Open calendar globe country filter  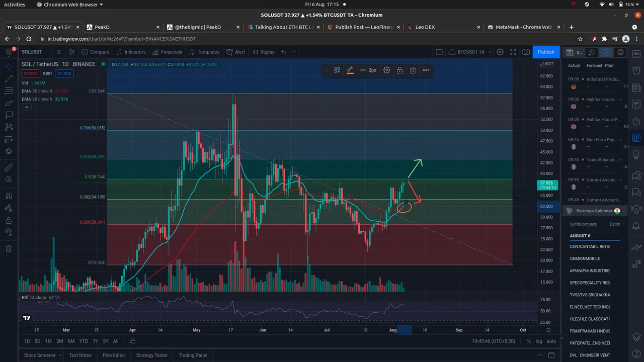(620, 52)
